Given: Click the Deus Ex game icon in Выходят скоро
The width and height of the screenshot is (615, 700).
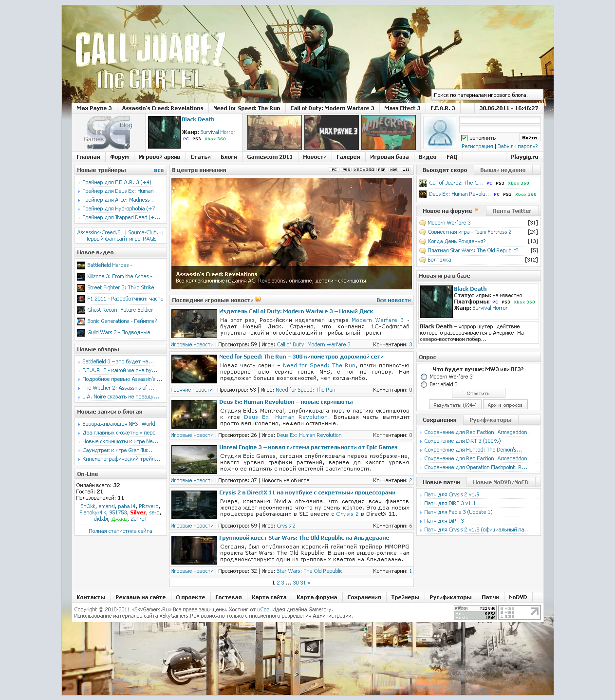Looking at the screenshot, I should [x=423, y=194].
